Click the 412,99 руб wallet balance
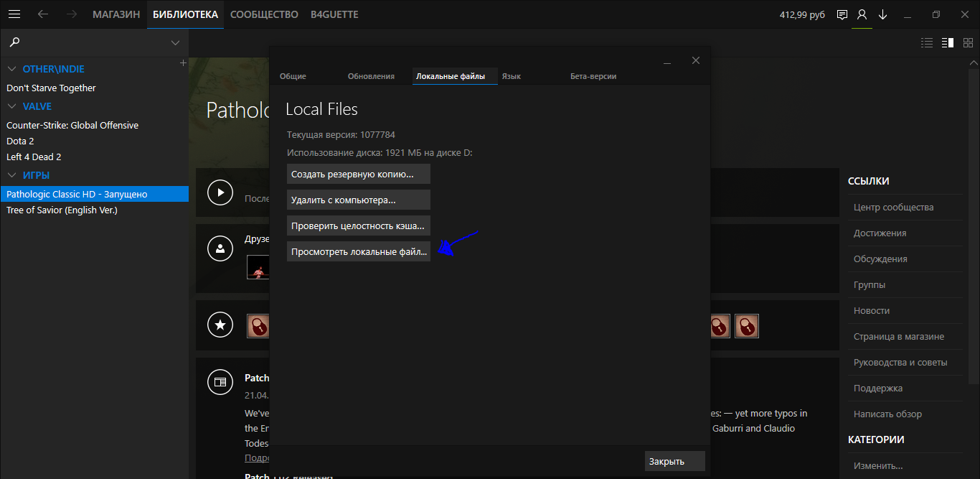The image size is (980, 479). tap(802, 14)
